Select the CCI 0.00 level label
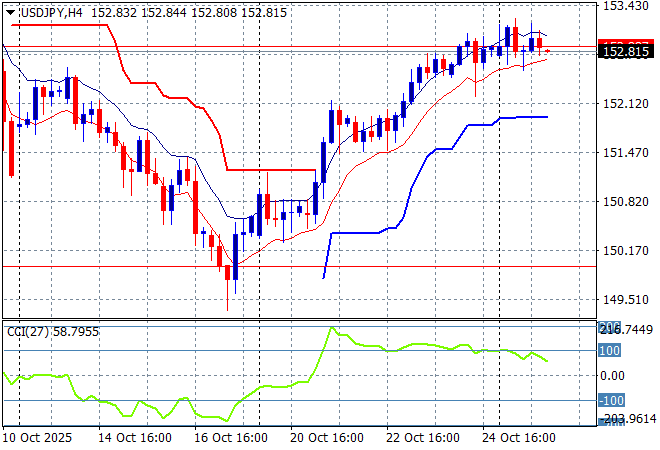Viewport: 660px width, 450px height. tap(613, 376)
